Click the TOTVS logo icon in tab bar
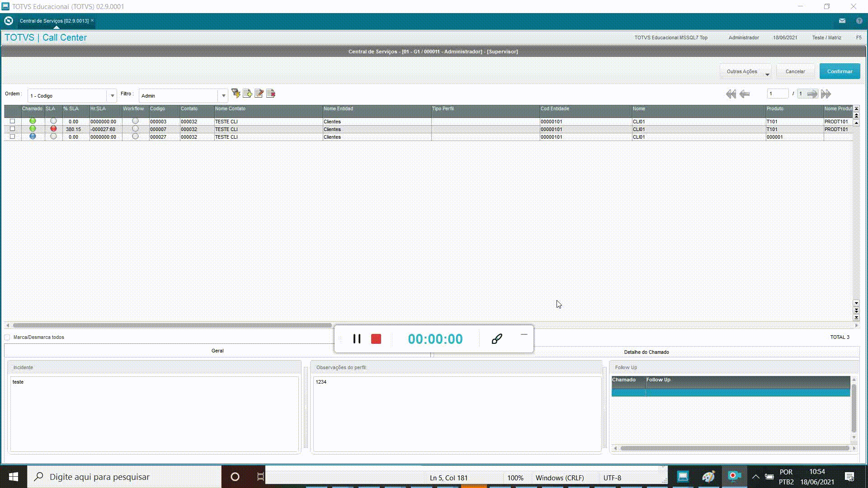 coord(8,21)
